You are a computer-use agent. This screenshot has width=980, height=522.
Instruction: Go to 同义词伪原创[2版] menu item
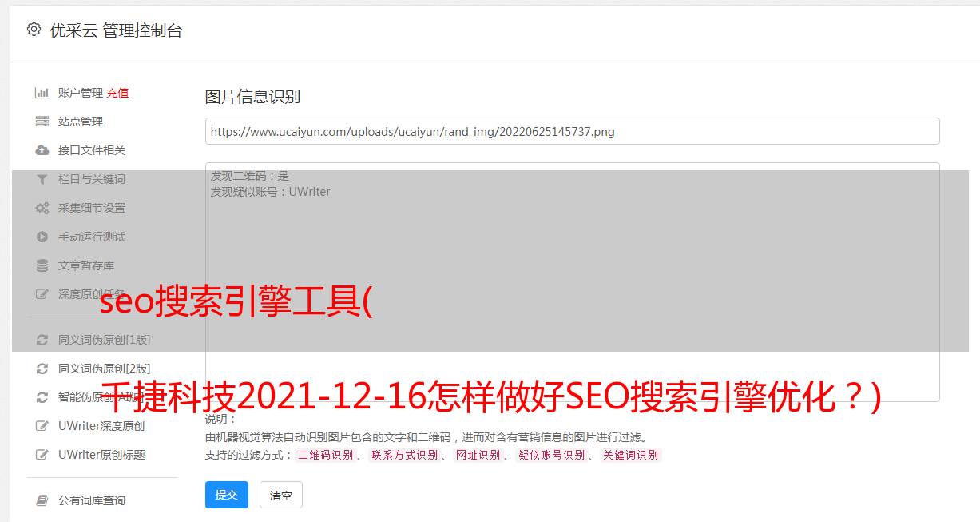pos(105,369)
